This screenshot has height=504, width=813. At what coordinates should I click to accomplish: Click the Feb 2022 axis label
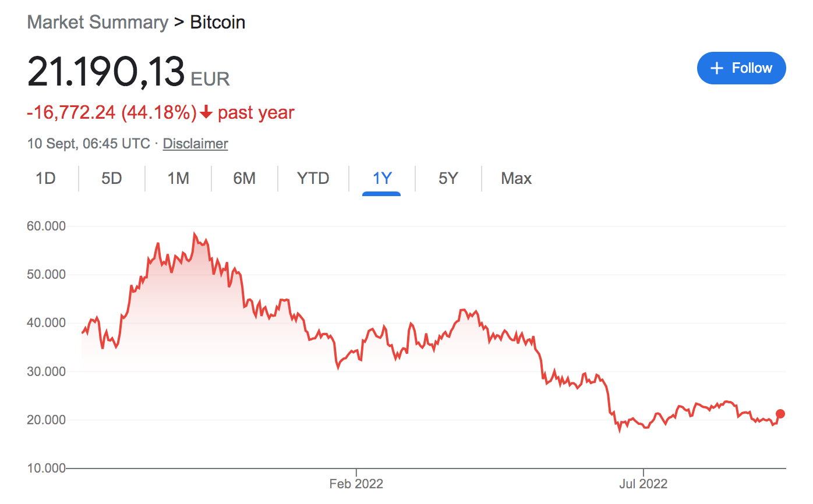click(356, 484)
